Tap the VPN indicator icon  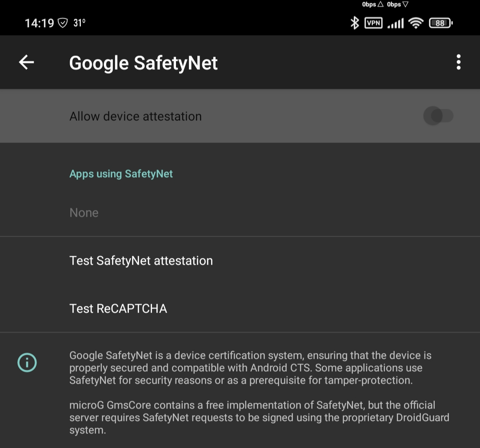click(x=373, y=23)
